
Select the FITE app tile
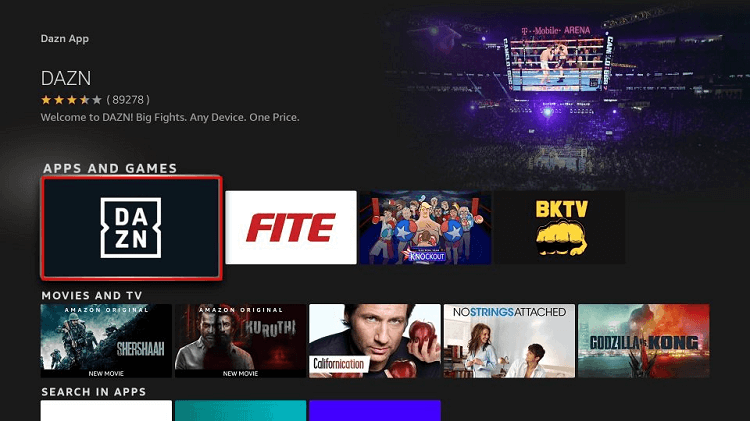[x=291, y=227]
